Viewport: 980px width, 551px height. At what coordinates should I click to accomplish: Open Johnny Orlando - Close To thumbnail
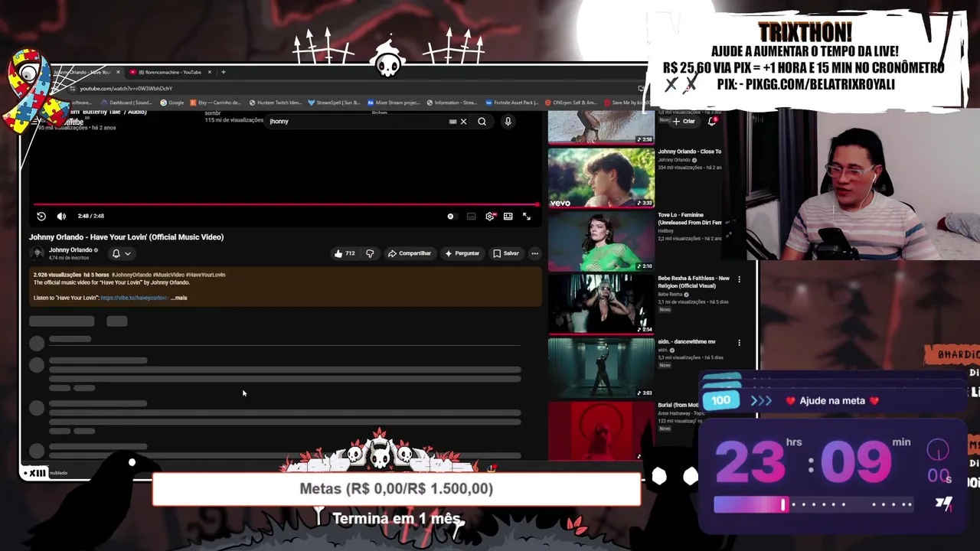point(601,178)
